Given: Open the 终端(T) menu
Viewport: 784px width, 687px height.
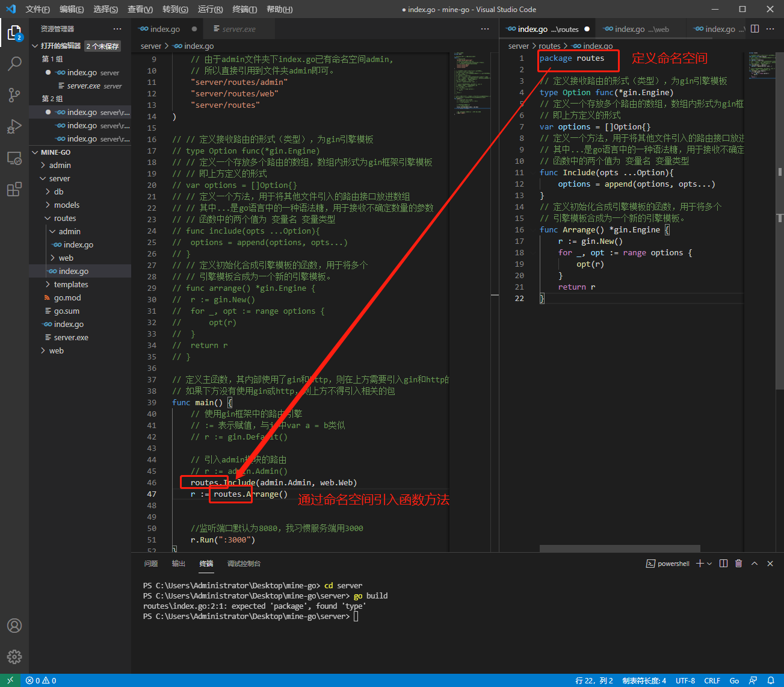Looking at the screenshot, I should tap(244, 9).
